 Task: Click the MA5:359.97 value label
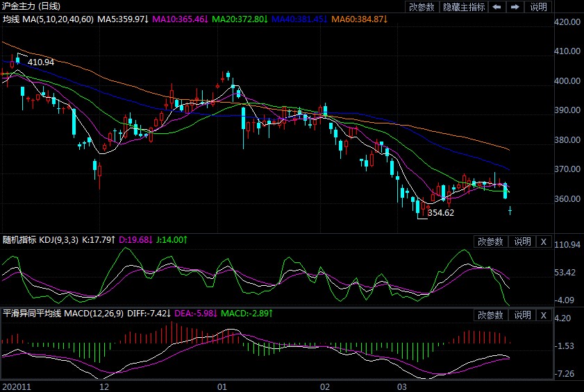(x=123, y=19)
